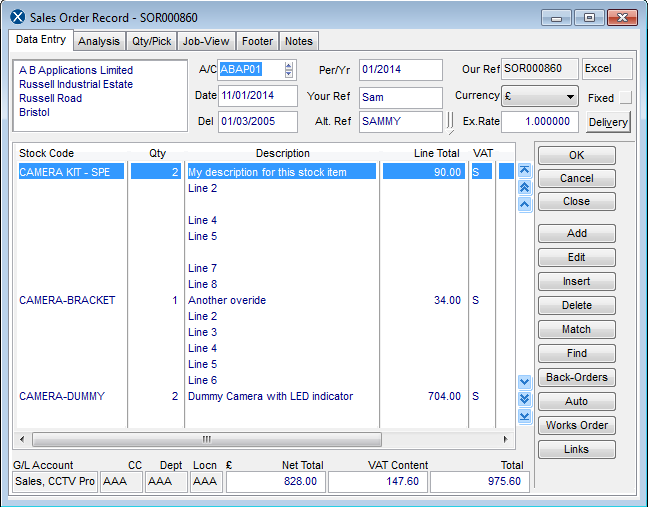Switch to the Job-View tab
Image resolution: width=648 pixels, height=507 pixels.
click(x=206, y=41)
